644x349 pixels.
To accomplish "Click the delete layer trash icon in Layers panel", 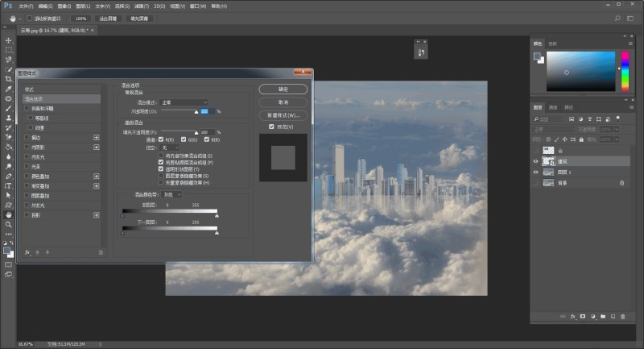I will click(x=621, y=317).
